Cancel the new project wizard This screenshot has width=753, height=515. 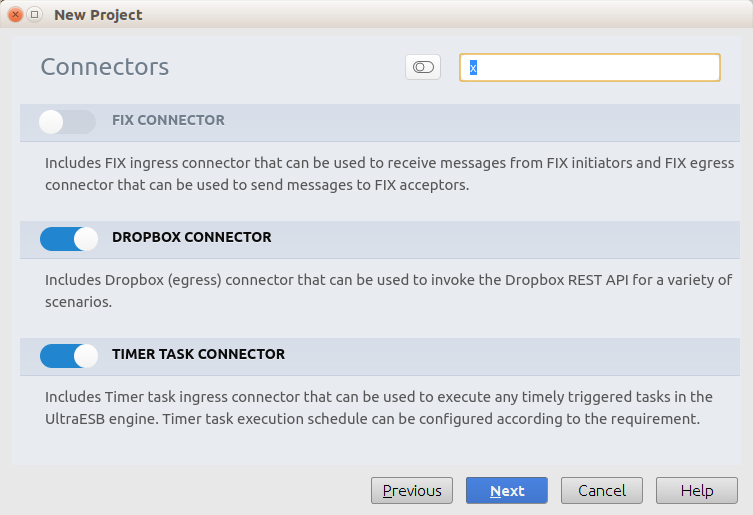tap(601, 490)
